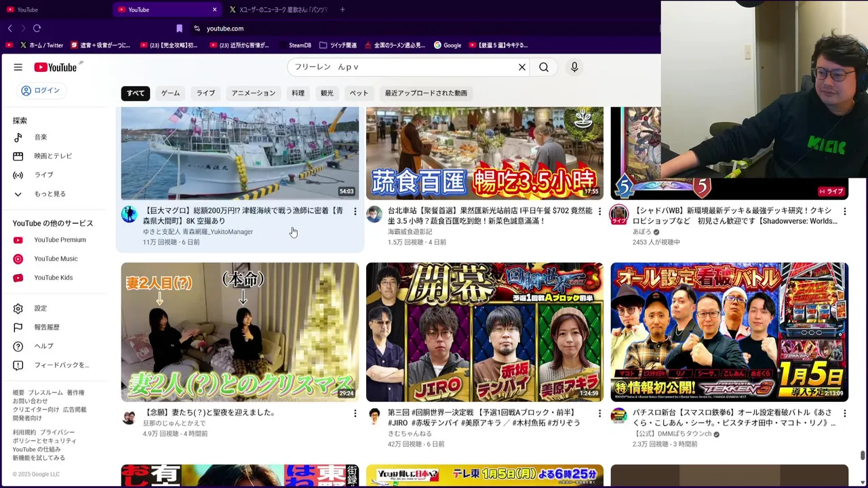Image resolution: width=868 pixels, height=488 pixels.
Task: Open 映画とテレビ in sidebar
Action: point(54,156)
